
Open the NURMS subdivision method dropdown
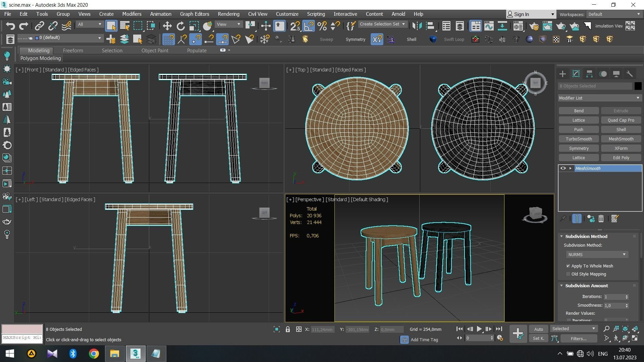tap(597, 254)
